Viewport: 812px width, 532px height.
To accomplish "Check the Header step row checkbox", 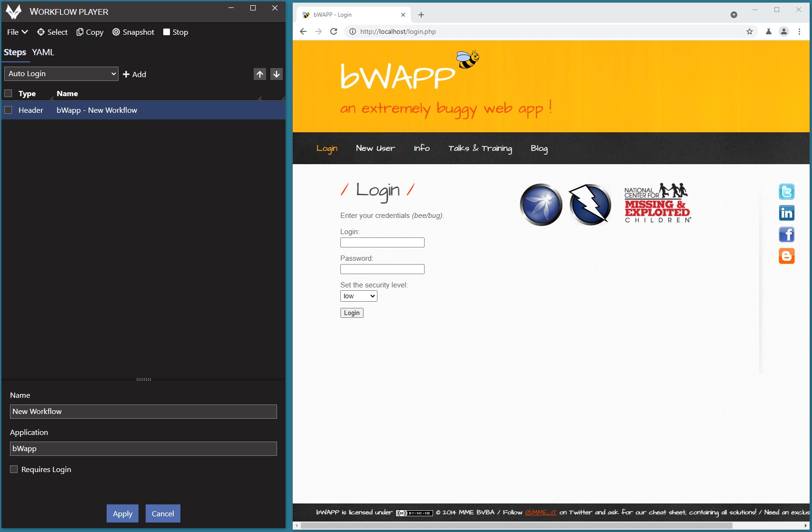I will pyautogui.click(x=8, y=110).
